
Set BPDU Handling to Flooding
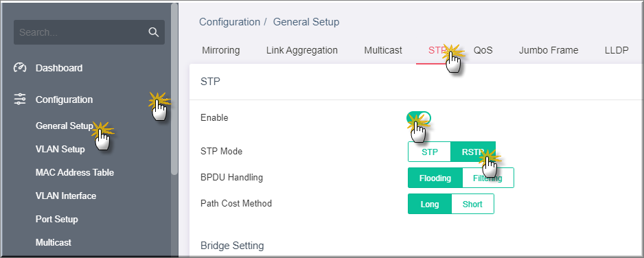[435, 178]
